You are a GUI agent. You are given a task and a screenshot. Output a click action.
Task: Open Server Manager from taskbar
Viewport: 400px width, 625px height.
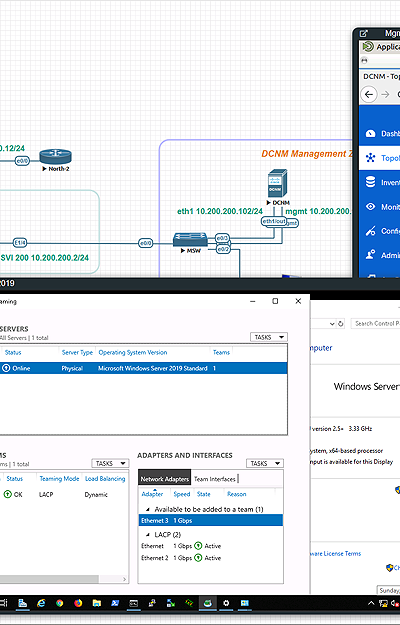pos(23,603)
